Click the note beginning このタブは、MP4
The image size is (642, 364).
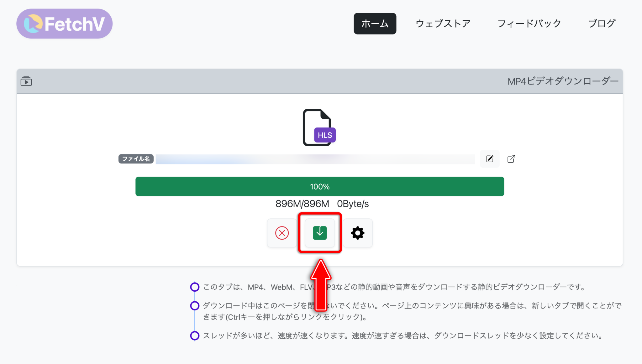click(394, 287)
